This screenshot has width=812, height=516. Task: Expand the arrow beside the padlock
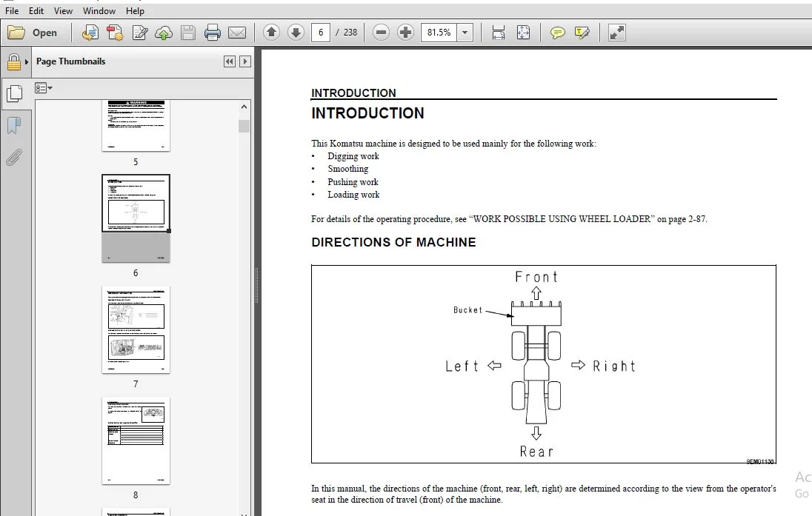(27, 62)
